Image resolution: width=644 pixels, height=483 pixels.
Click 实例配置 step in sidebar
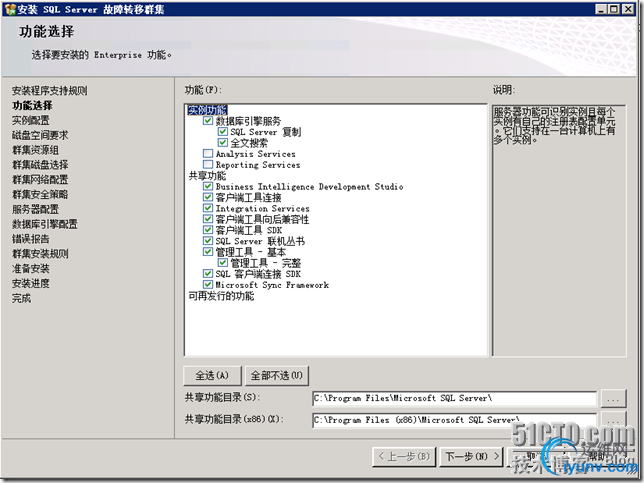click(30, 120)
